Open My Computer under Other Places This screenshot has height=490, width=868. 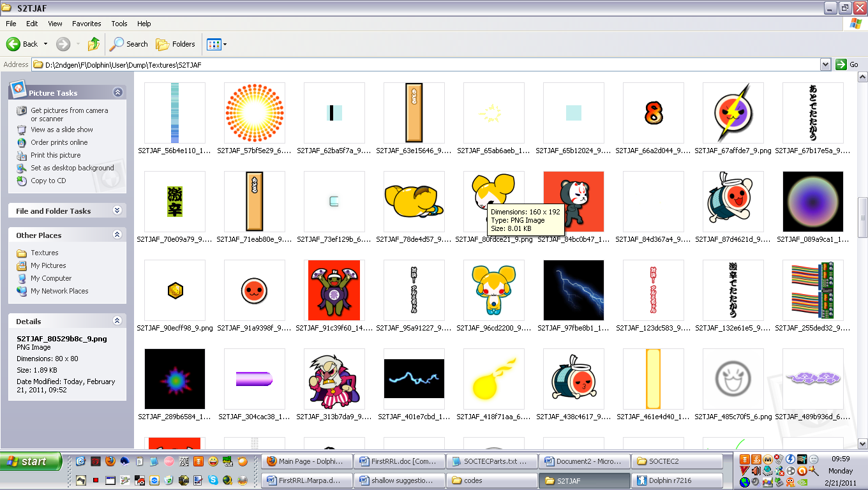(x=51, y=278)
